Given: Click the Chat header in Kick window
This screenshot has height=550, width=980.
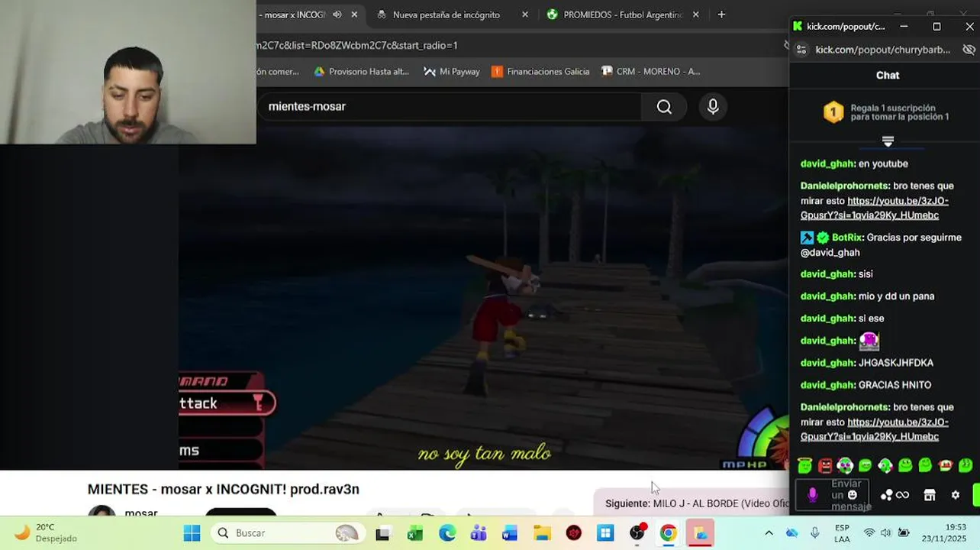Looking at the screenshot, I should 887,75.
